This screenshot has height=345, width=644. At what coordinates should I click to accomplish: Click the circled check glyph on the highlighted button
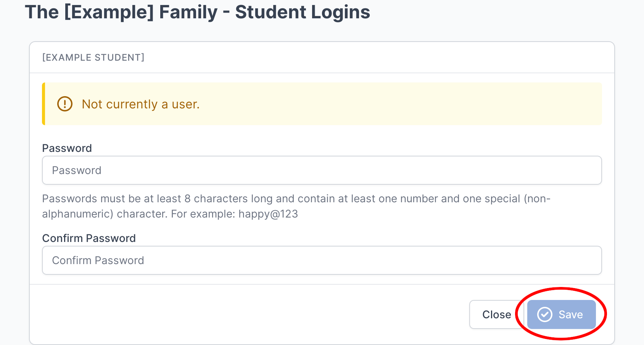[545, 314]
